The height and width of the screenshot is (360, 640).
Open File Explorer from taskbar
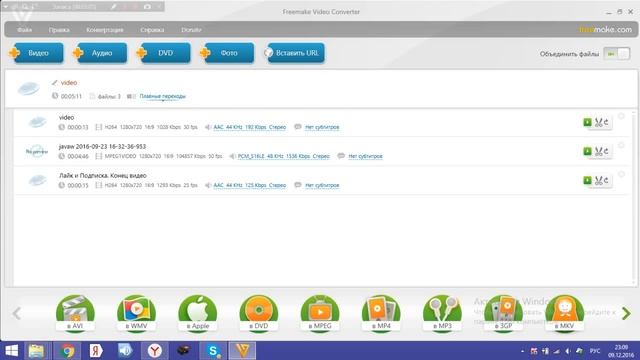(36, 351)
